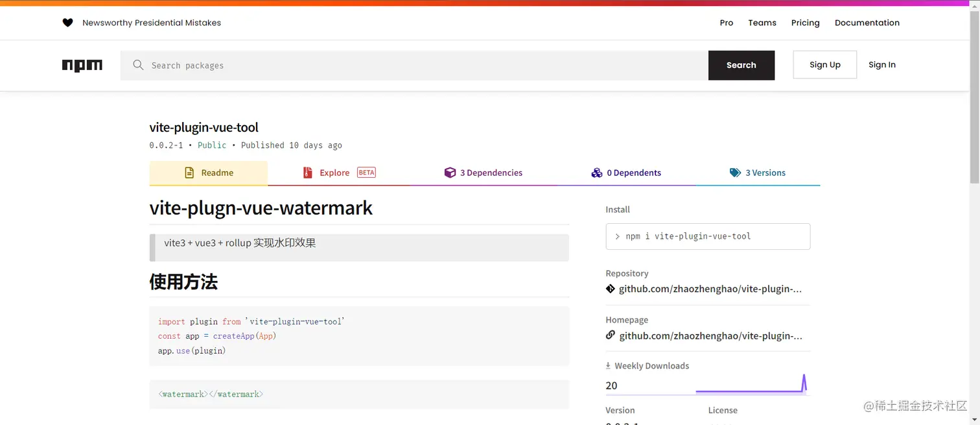
Task: Click the weekly downloads arrow icon
Action: coord(608,366)
